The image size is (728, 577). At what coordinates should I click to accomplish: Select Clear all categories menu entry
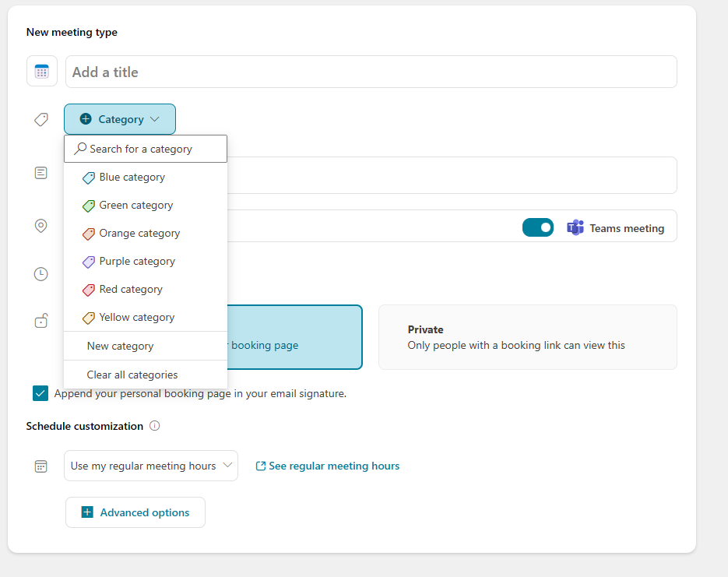[x=132, y=375]
